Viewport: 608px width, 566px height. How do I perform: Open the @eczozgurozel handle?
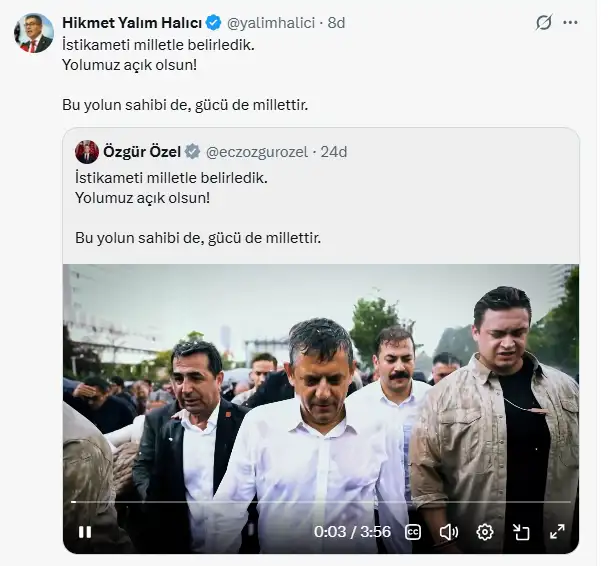[x=257, y=152]
